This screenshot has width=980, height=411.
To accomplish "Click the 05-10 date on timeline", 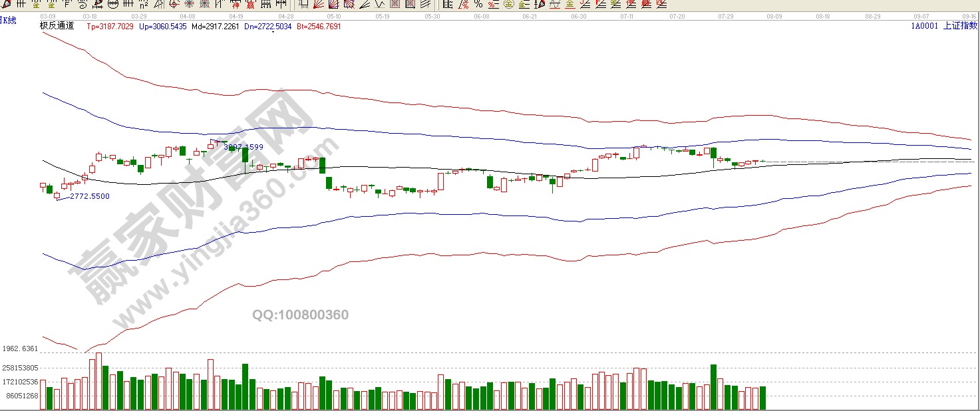I will [x=334, y=15].
